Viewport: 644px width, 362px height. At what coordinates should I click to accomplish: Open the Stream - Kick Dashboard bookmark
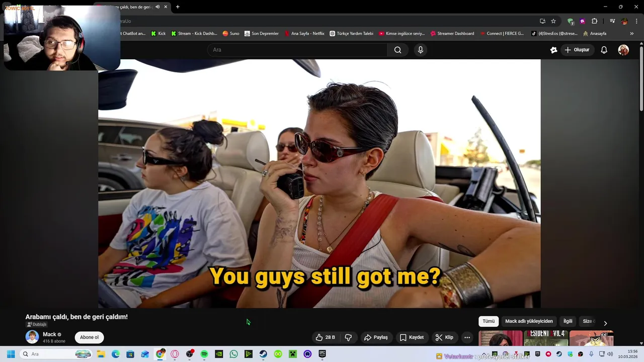pos(194,34)
